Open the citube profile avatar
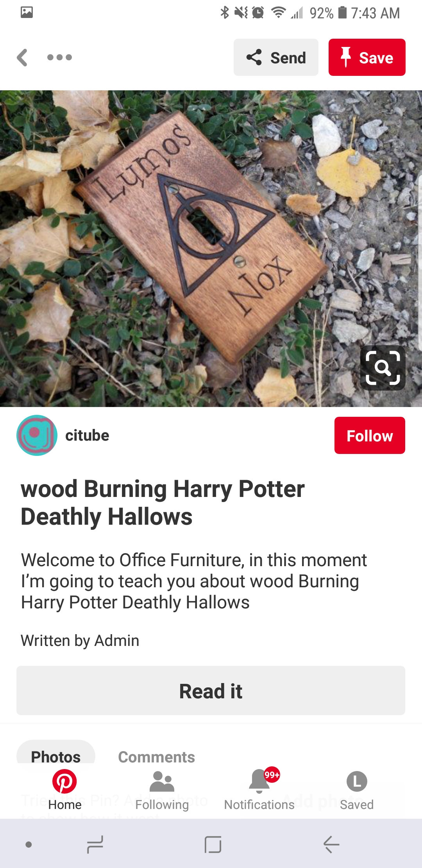This screenshot has height=868, width=422. (x=37, y=435)
